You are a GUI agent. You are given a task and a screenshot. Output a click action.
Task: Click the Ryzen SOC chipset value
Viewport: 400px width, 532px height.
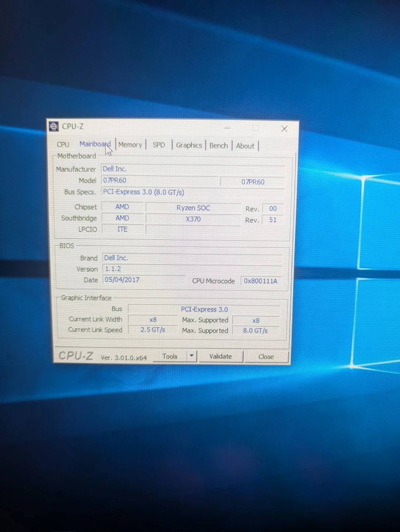click(x=193, y=208)
